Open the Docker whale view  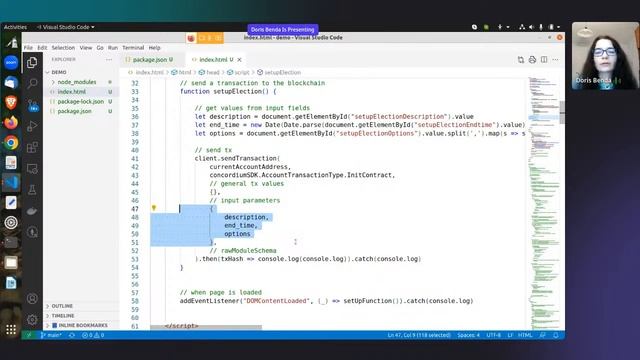[x=32, y=211]
